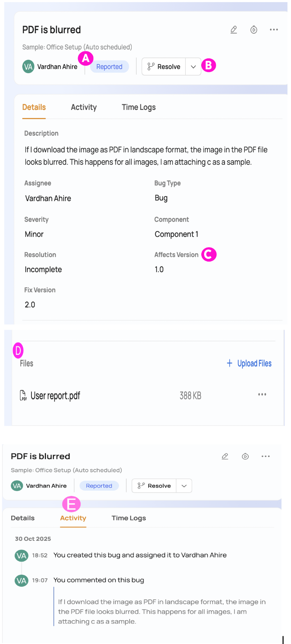Start the timer icon in the Details view header

click(254, 30)
